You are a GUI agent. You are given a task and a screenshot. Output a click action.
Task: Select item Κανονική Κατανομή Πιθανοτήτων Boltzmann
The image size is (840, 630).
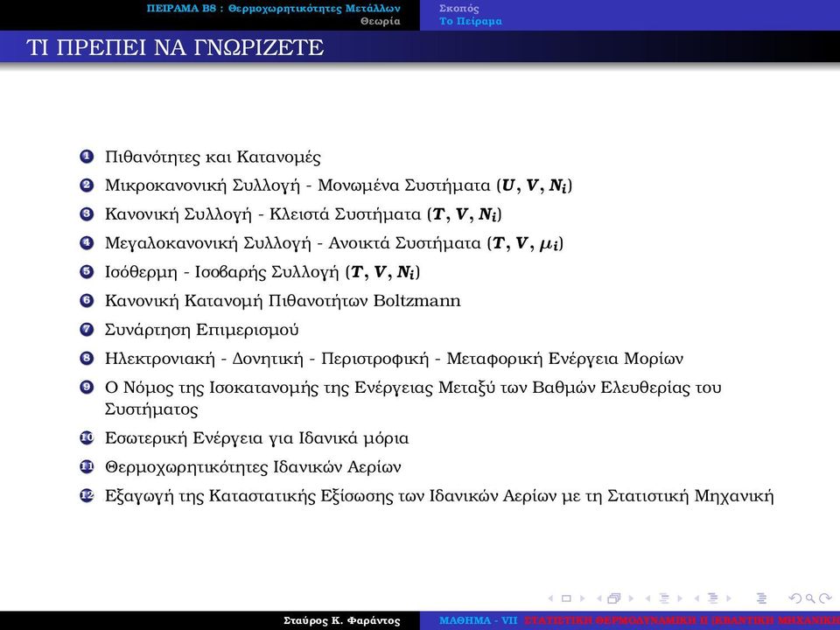(283, 300)
